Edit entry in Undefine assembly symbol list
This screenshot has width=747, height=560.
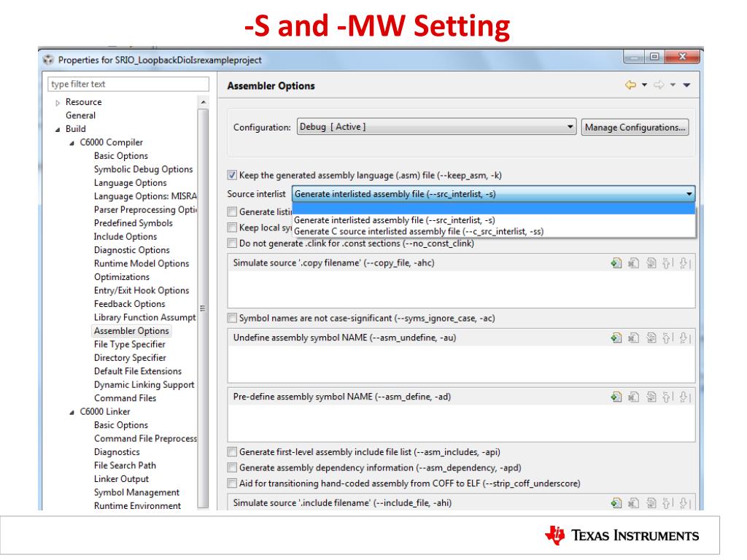651,338
